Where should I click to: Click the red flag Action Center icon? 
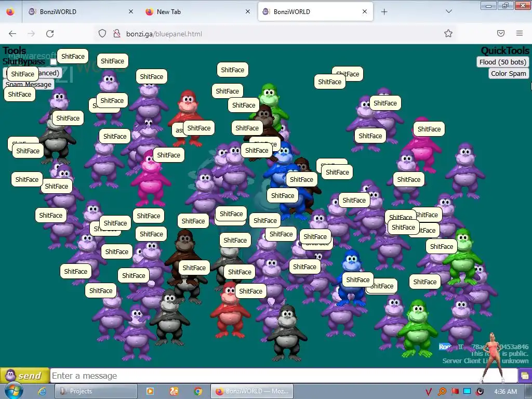click(x=455, y=392)
